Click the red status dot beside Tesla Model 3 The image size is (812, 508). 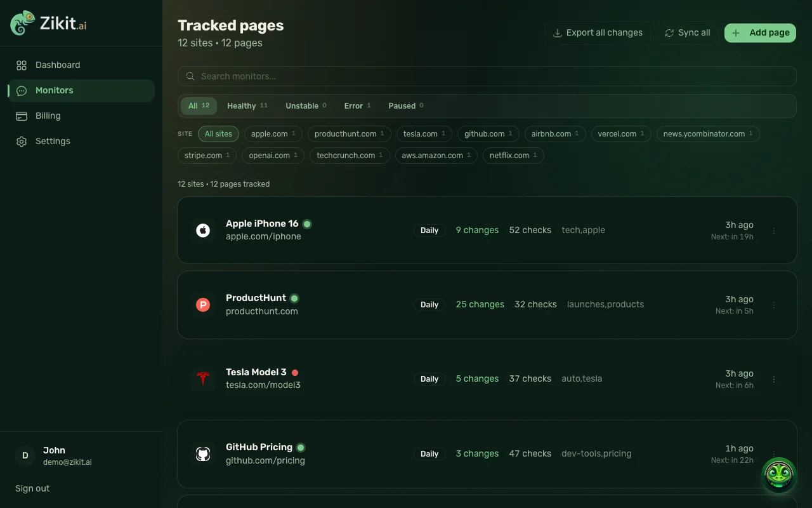[x=295, y=372]
